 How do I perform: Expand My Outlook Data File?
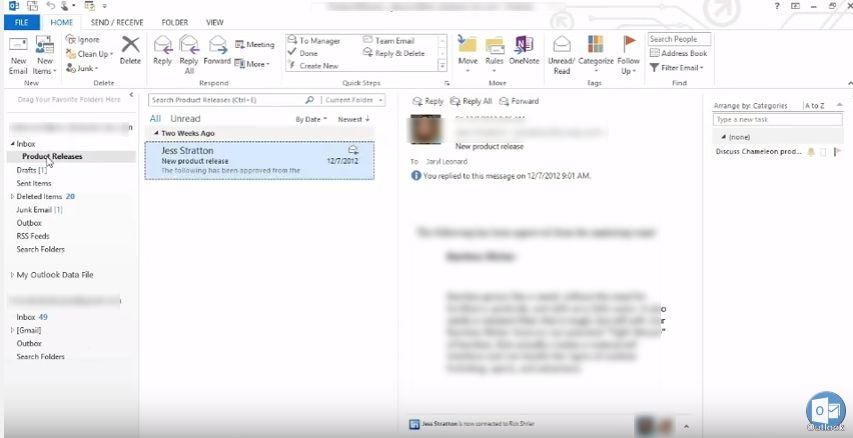click(x=13, y=275)
